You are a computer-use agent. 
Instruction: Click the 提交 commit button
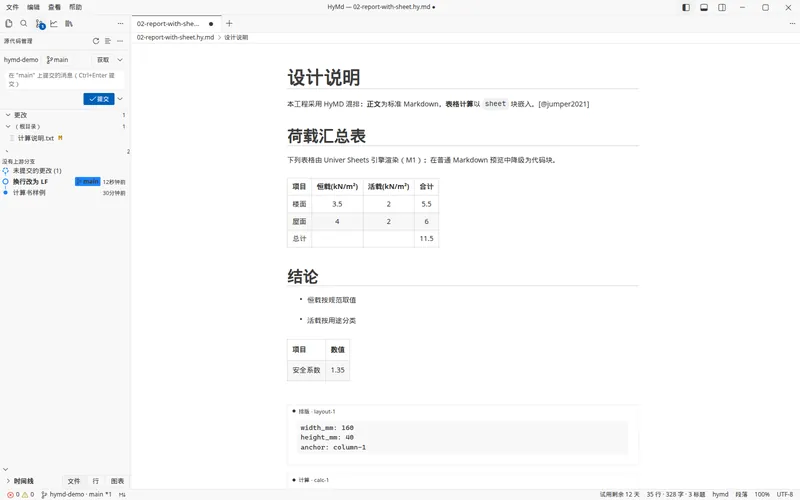point(99,99)
